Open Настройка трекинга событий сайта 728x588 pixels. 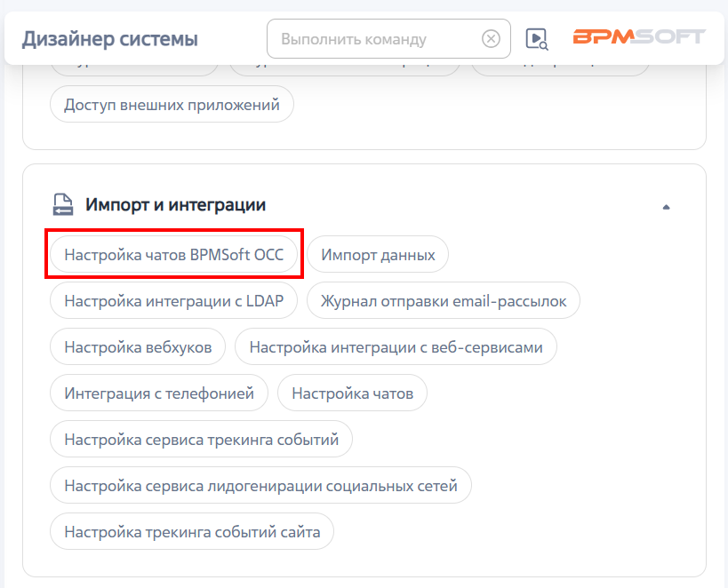point(192,531)
